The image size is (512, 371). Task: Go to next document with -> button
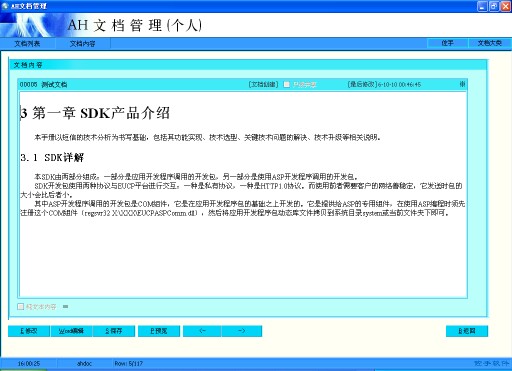pyautogui.click(x=242, y=331)
